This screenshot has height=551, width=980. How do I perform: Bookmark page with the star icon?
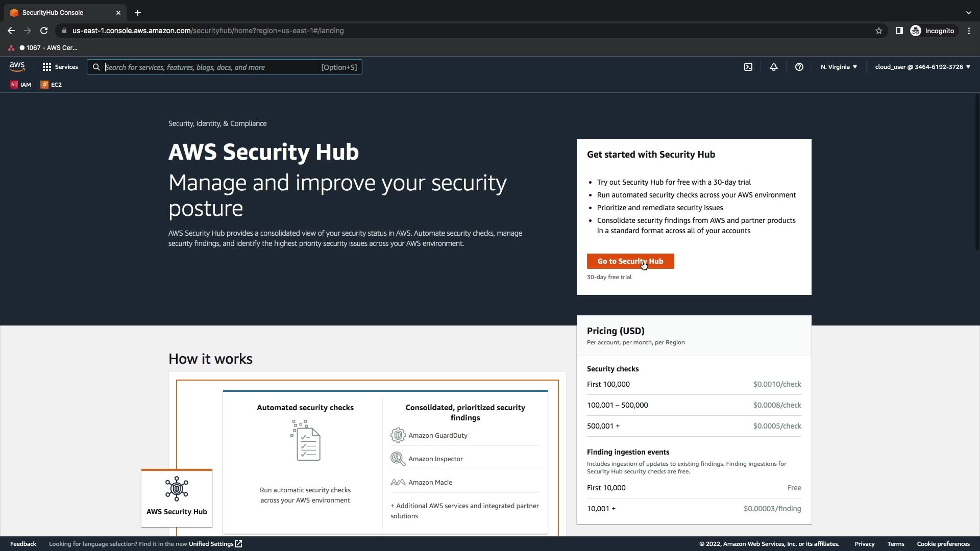pyautogui.click(x=879, y=31)
